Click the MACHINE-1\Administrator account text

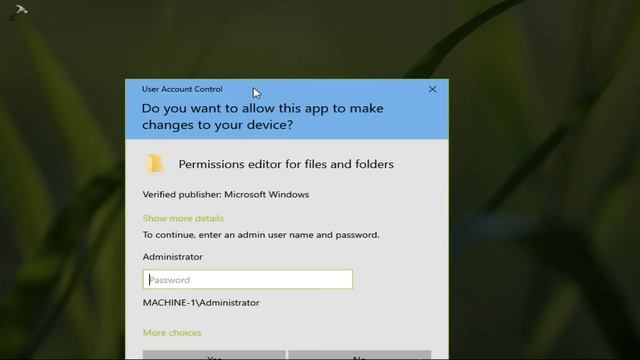coord(201,303)
